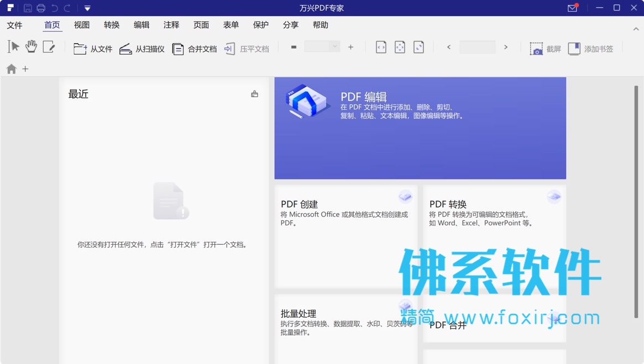
Task: Select the arrow selection tool
Action: pyautogui.click(x=13, y=47)
